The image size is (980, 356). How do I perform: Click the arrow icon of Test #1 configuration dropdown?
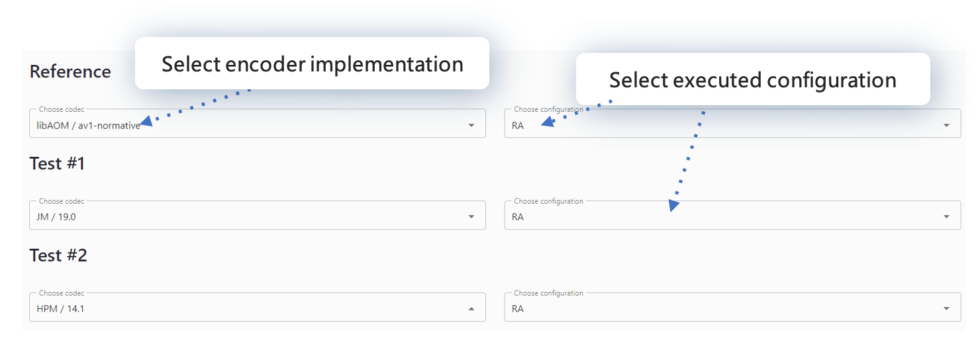pos(946,216)
